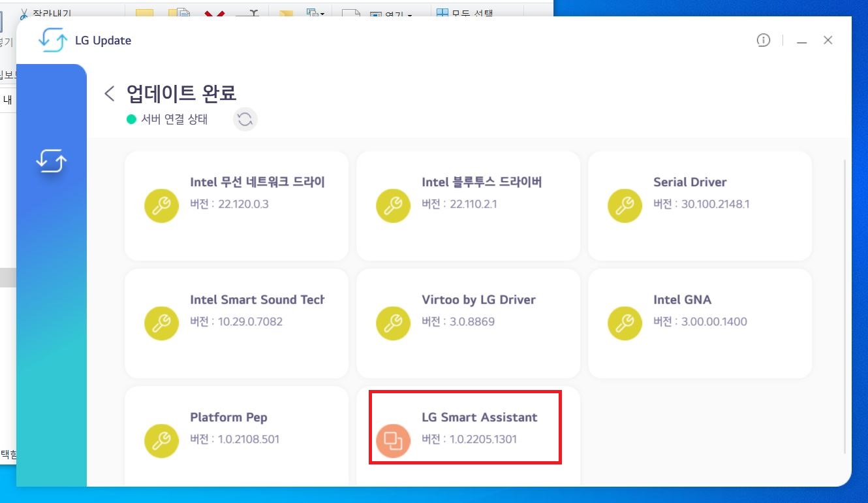
Task: Open the 열기 dropdown in Explorer window
Action: (392, 14)
